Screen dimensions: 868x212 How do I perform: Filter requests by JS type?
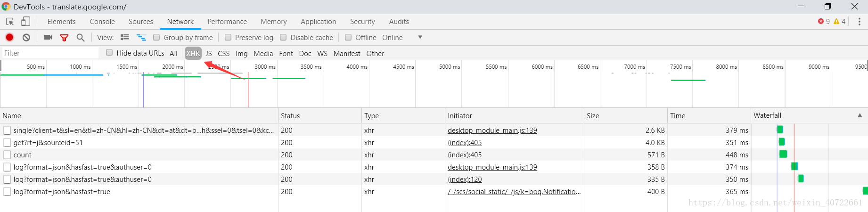pos(209,54)
